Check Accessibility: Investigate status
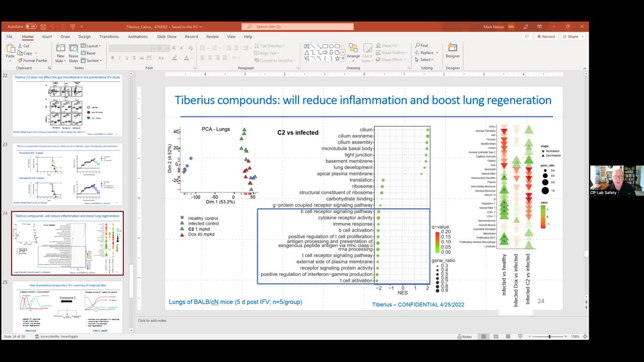 pos(56,336)
